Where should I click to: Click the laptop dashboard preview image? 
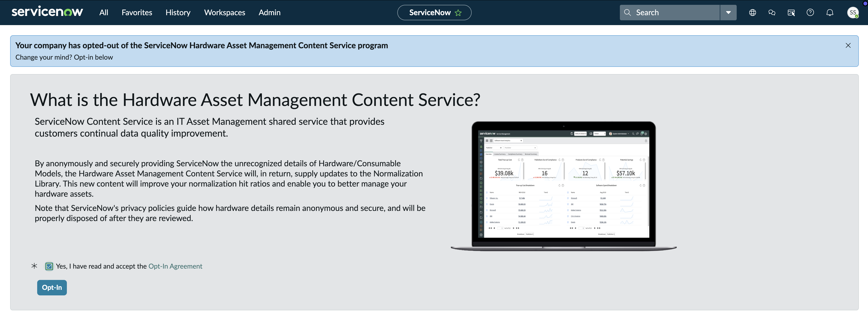point(564,186)
